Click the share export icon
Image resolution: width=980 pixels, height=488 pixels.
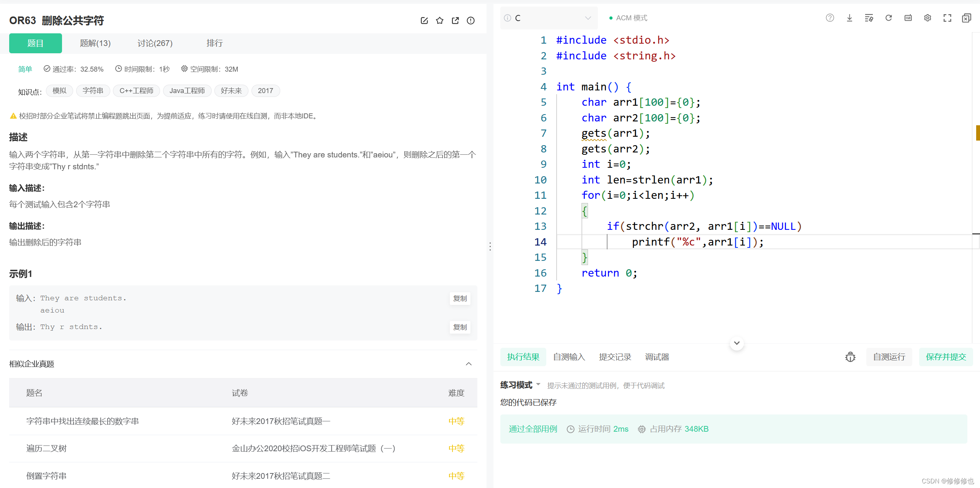[455, 21]
